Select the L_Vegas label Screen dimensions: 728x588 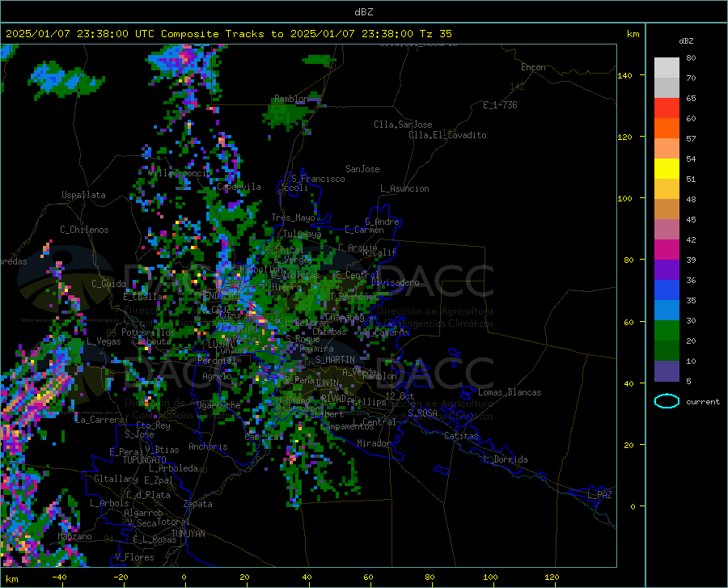[x=104, y=341]
